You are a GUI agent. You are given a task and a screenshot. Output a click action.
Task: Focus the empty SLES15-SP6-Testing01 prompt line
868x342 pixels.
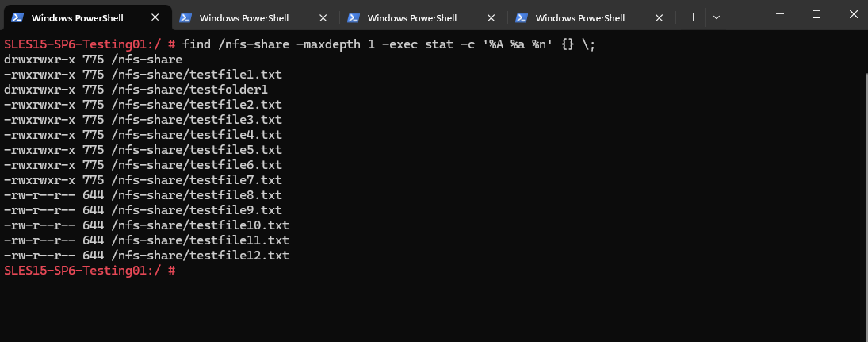click(90, 271)
